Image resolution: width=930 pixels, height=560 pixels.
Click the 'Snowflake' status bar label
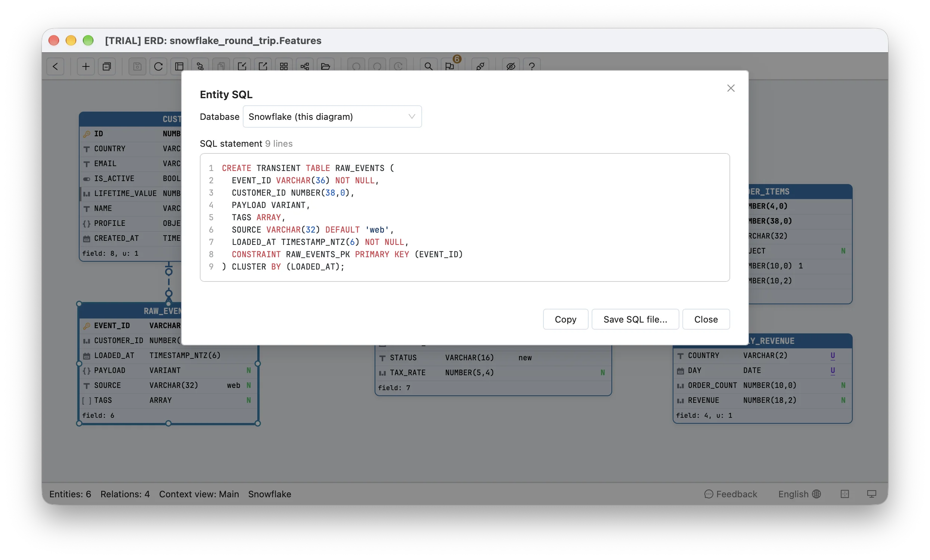point(270,494)
